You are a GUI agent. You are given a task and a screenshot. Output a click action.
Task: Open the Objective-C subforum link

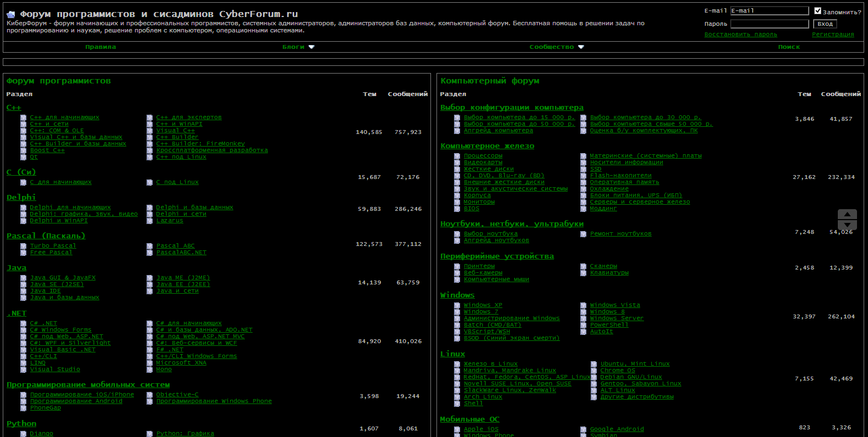point(177,395)
